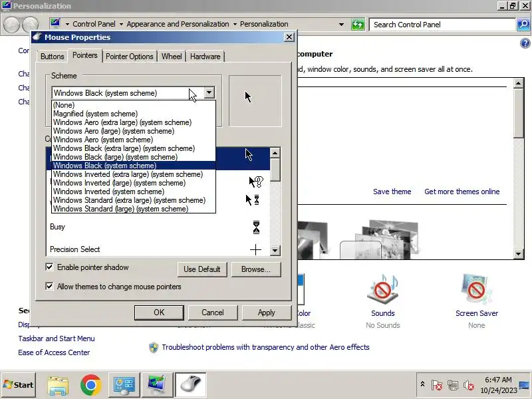Click the muted volume tray icon

[x=469, y=385]
